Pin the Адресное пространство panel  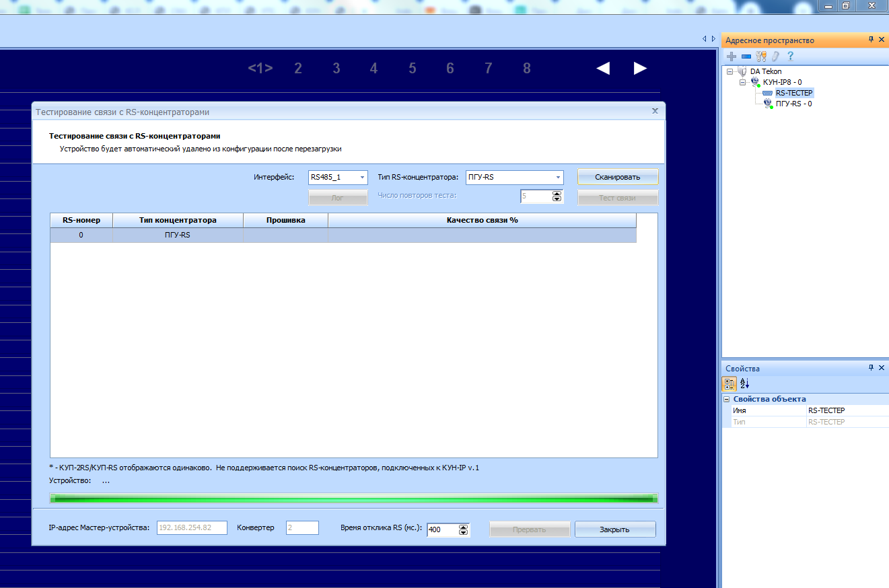coord(871,40)
